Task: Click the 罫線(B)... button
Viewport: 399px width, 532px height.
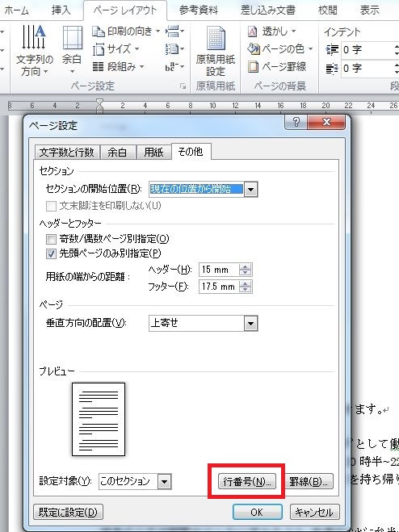Action: point(309,481)
